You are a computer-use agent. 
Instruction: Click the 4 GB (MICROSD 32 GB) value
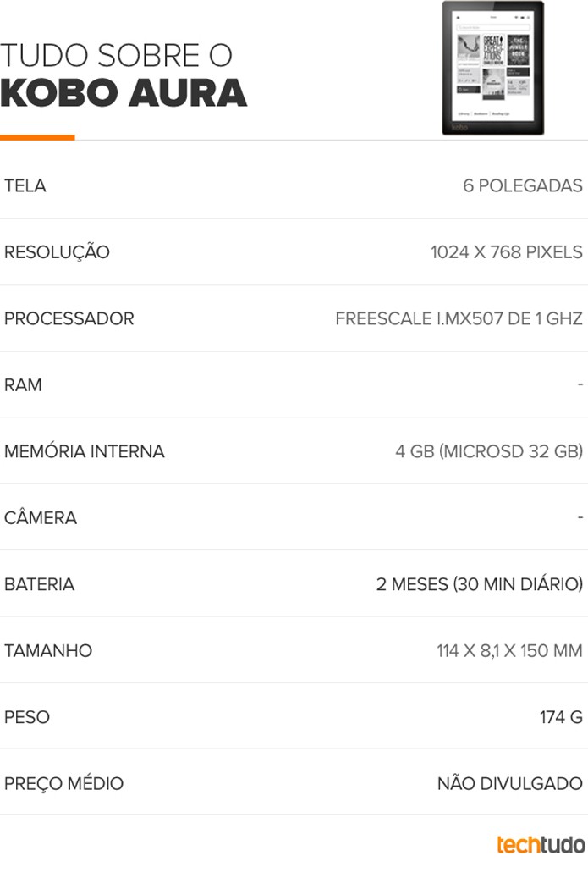pos(489,450)
